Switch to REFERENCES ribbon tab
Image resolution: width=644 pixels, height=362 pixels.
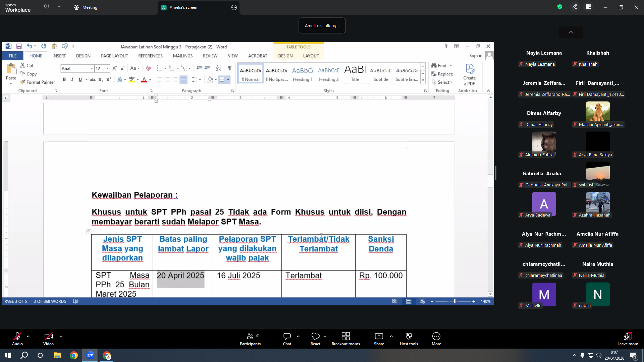pyautogui.click(x=150, y=56)
